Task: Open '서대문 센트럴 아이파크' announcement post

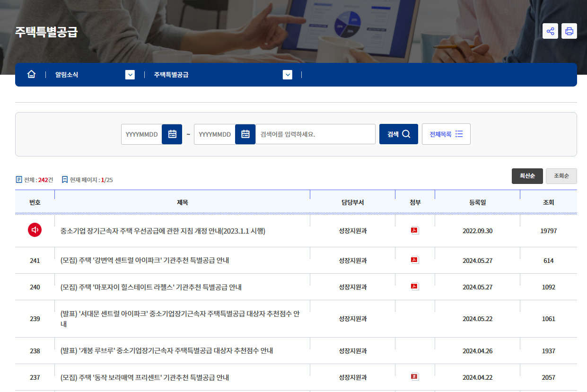Action: coord(180,319)
